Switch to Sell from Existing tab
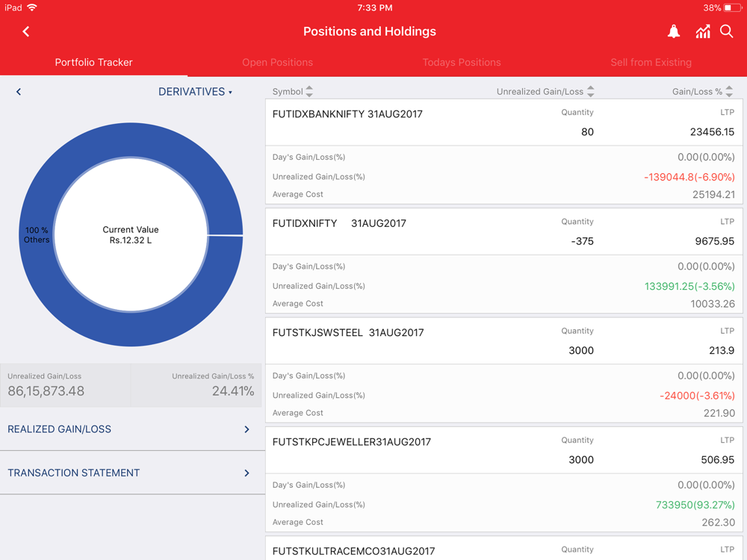Image resolution: width=747 pixels, height=560 pixels. (x=651, y=63)
